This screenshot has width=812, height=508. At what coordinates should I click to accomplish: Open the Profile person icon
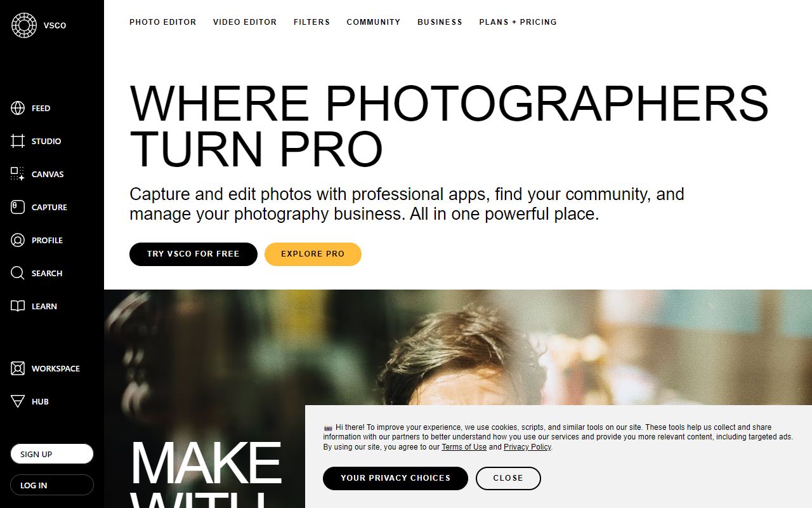pyautogui.click(x=18, y=240)
